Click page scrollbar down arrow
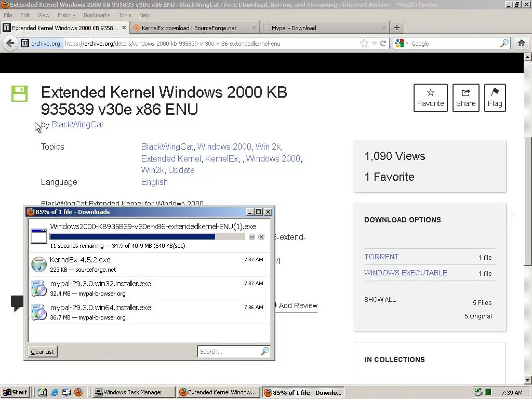The image size is (532, 399). 528,380
